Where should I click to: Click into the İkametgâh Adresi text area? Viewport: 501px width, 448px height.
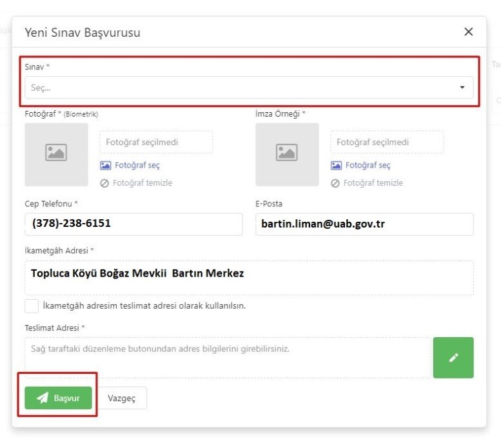(249, 278)
